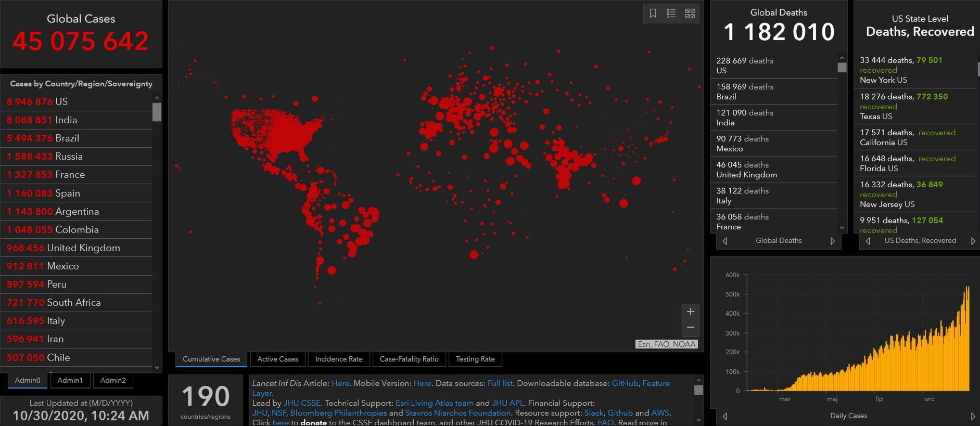The height and width of the screenshot is (426, 980).
Task: Open the JHU APL link
Action: pos(508,403)
